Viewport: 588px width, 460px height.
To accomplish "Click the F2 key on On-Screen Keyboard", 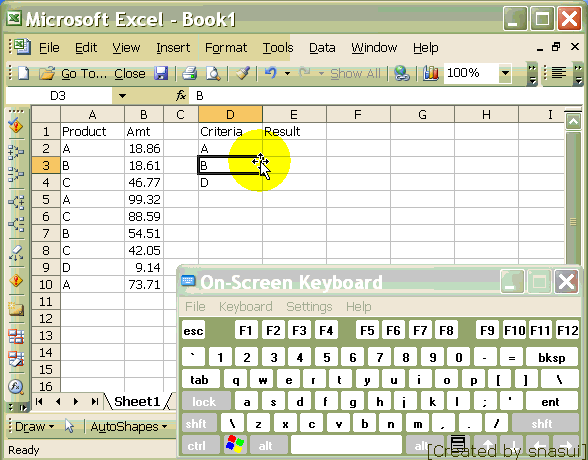I will pos(273,330).
